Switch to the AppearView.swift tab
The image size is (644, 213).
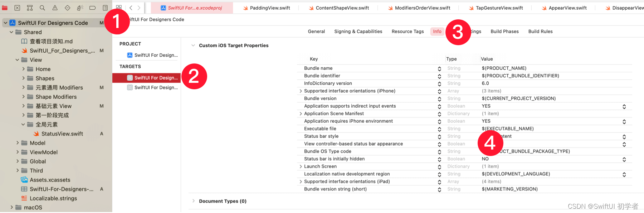click(x=564, y=8)
